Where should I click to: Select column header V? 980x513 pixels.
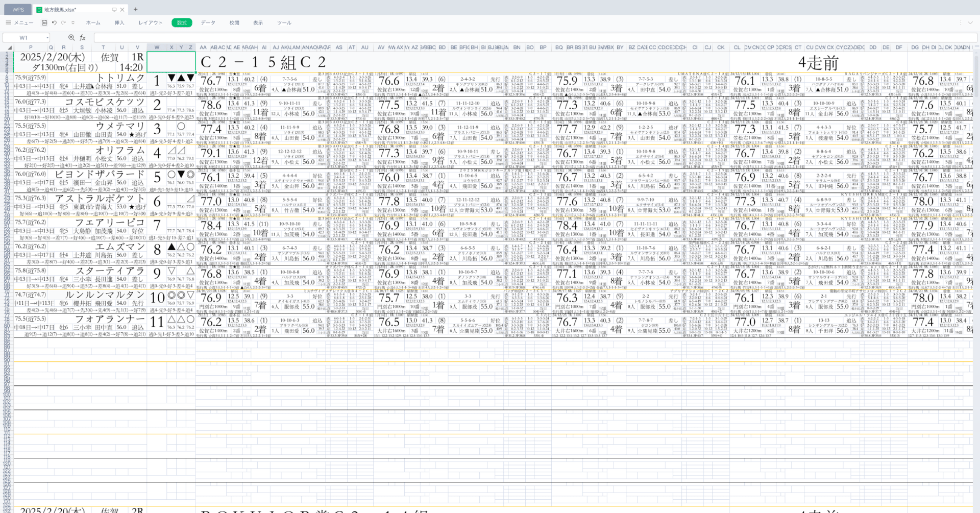[x=137, y=47]
